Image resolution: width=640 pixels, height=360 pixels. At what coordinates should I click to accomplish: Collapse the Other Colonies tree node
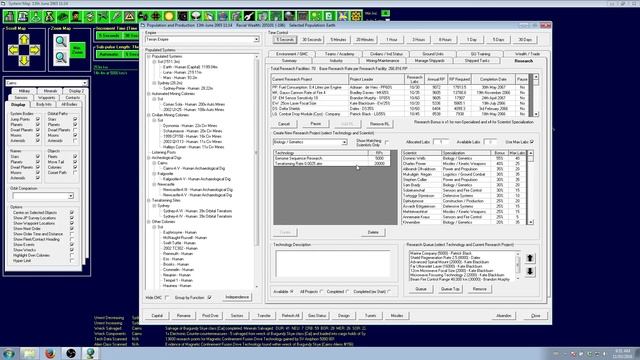click(x=149, y=222)
